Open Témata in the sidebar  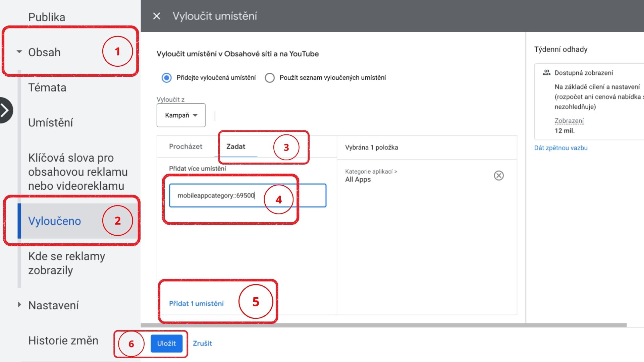click(47, 87)
